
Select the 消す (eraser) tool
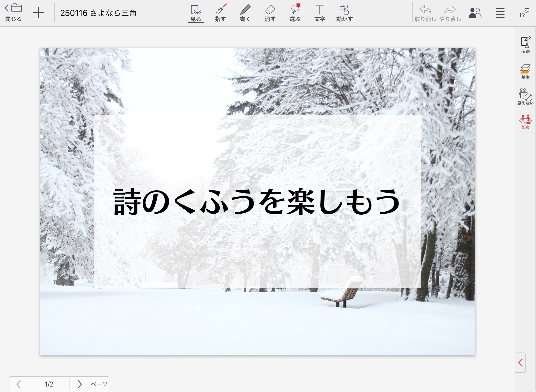[x=270, y=13]
